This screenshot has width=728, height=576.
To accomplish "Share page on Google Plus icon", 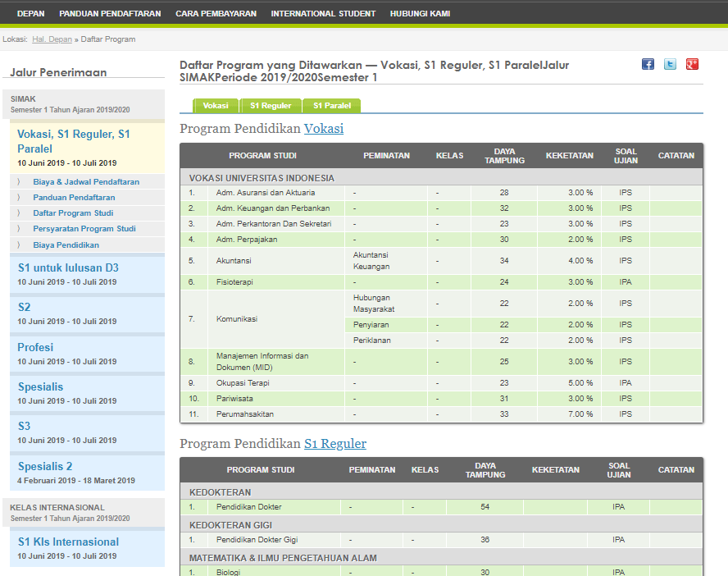I will pyautogui.click(x=692, y=64).
